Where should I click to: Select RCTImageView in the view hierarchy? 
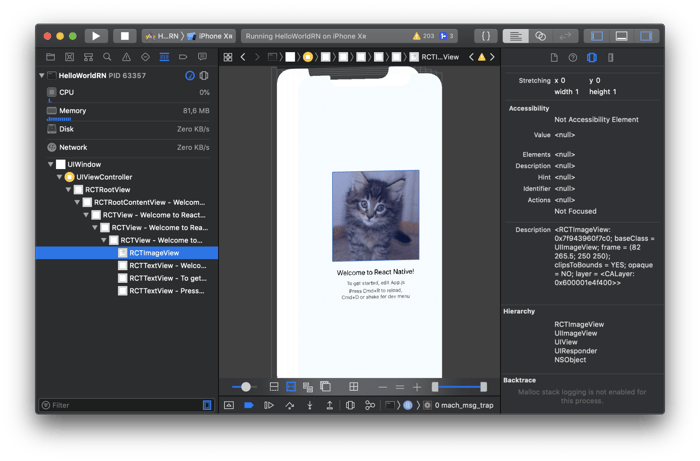pos(154,253)
